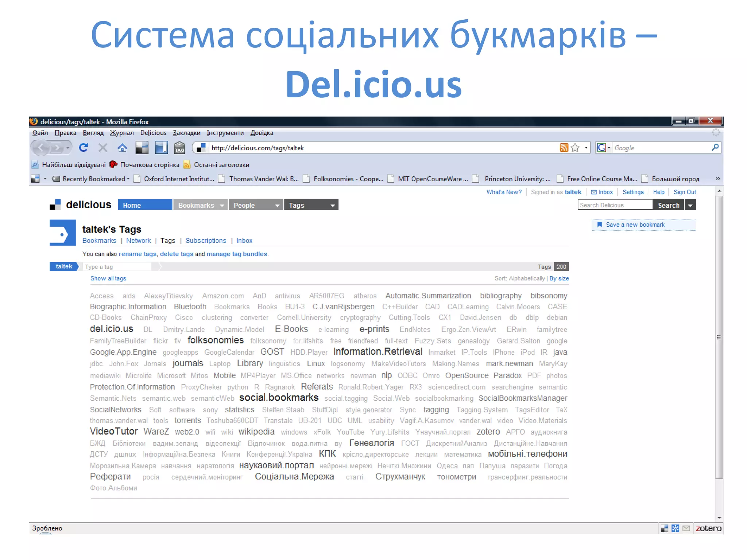The width and height of the screenshot is (747, 560).
Task: Open search options dropdown beside Search
Action: tap(690, 205)
